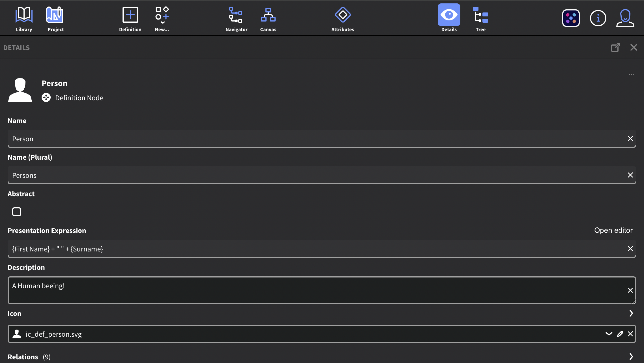Click the colorful dots app icon

tap(571, 18)
